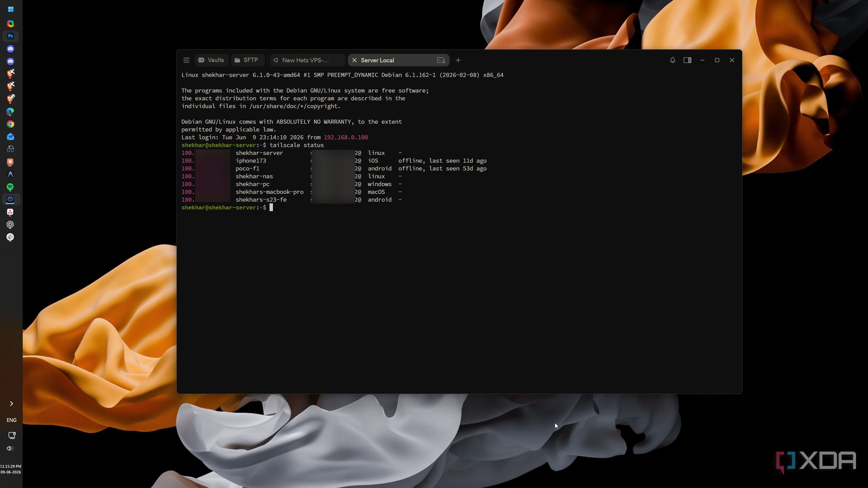
Task: Open Photoshop from the taskbar
Action: pos(11,36)
